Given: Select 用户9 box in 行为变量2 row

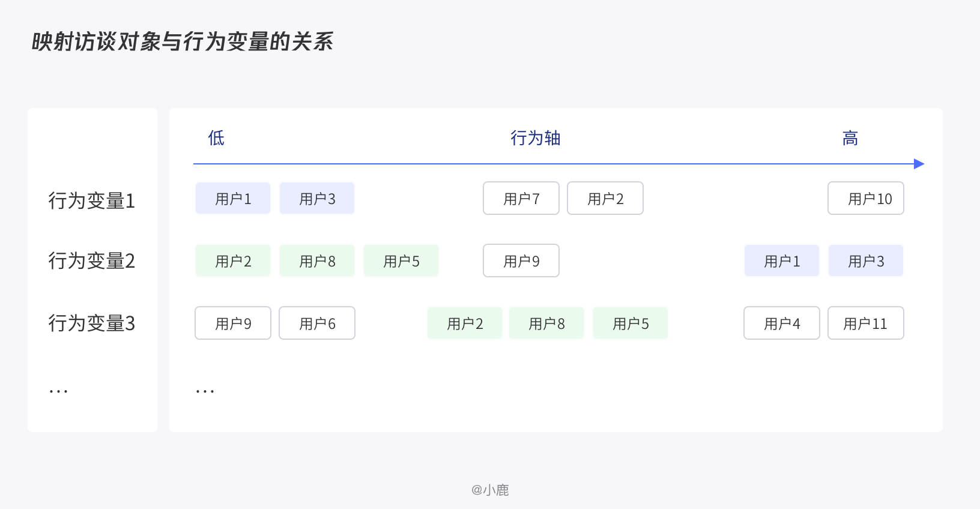Looking at the screenshot, I should point(521,261).
